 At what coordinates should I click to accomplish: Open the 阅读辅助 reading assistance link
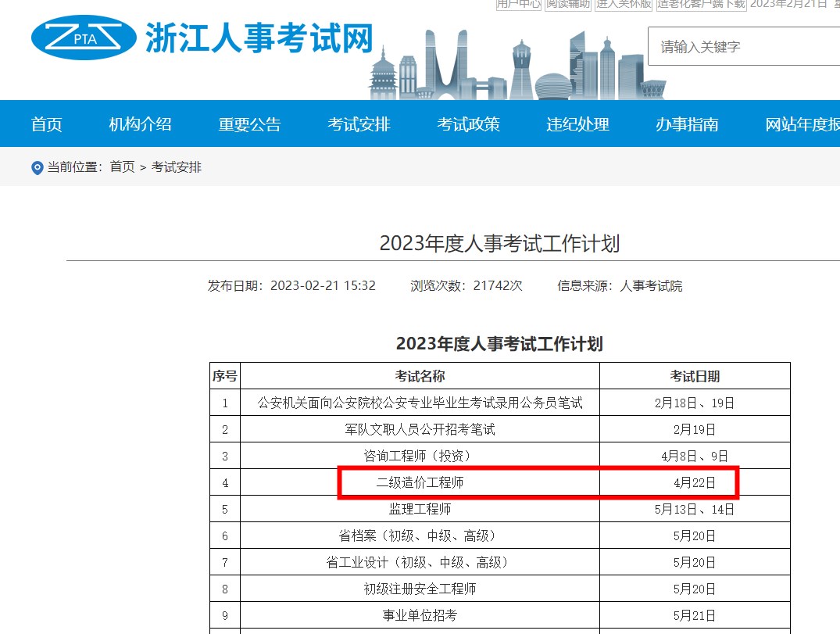pos(567,4)
